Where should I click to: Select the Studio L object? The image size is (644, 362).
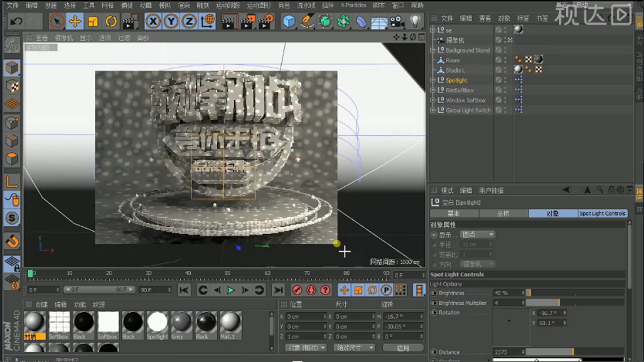[455, 70]
